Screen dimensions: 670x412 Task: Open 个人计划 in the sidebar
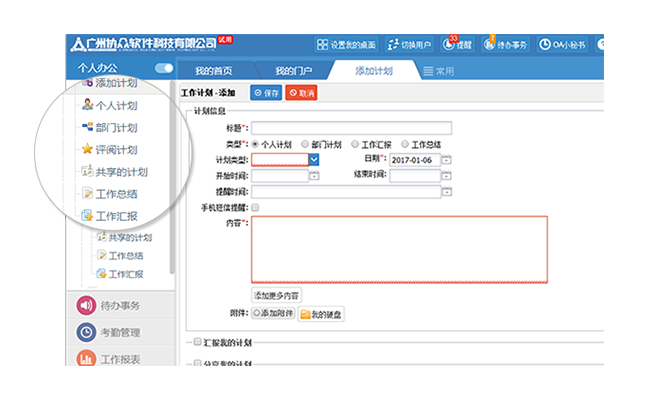click(x=115, y=105)
